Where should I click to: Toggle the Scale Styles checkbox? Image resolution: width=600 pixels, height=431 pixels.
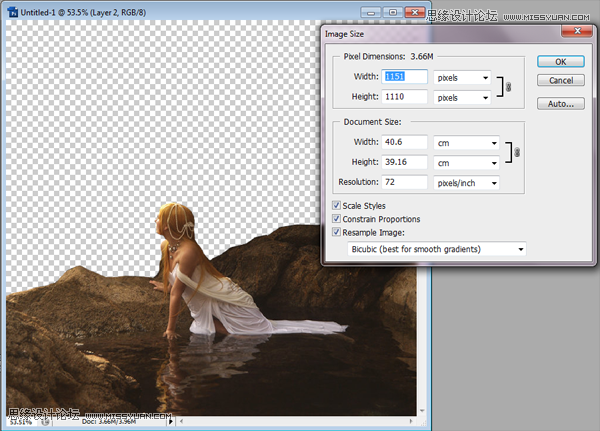(336, 206)
